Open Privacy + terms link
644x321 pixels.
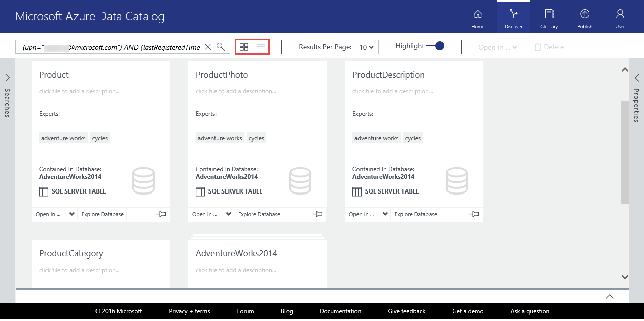189,311
